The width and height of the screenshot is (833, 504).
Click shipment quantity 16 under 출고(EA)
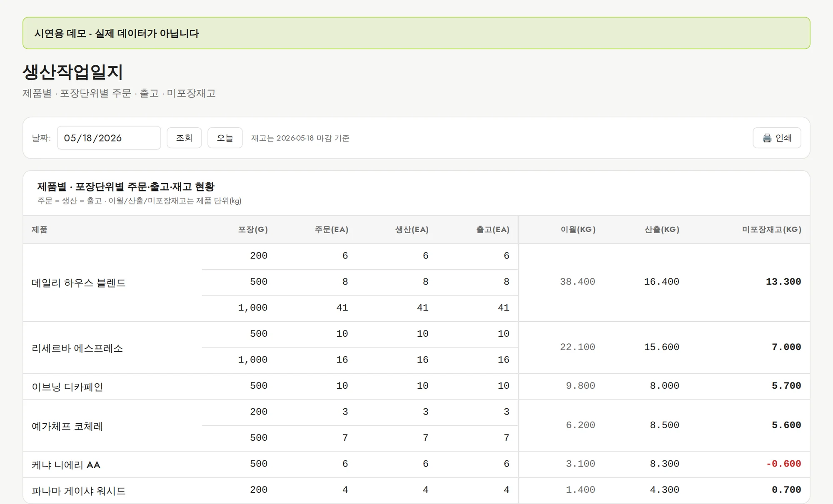click(504, 360)
